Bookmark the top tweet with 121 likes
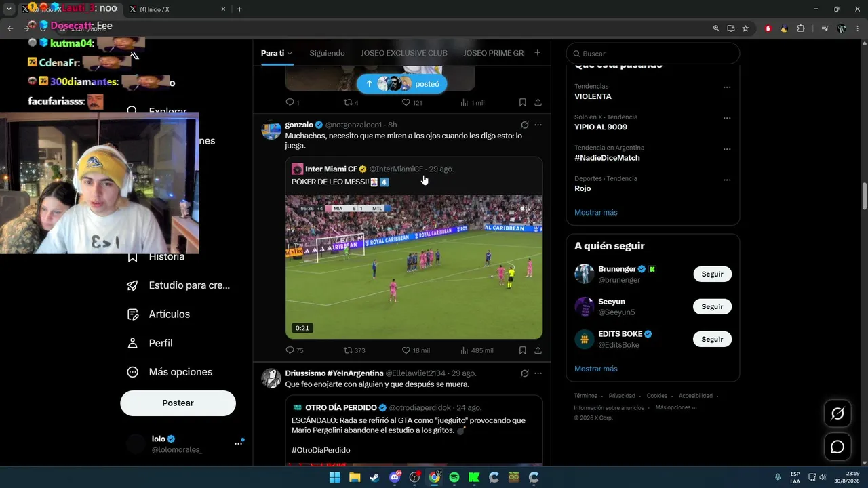Screen dimensions: 868x488 click(523, 102)
